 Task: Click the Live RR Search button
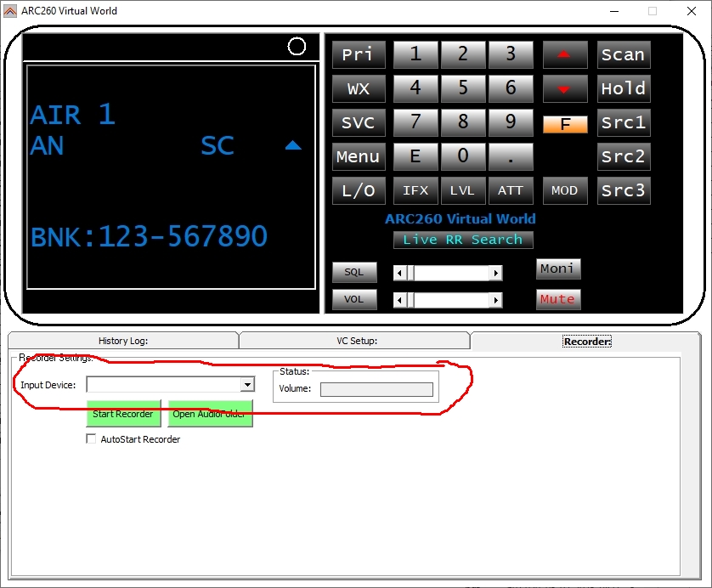click(463, 240)
